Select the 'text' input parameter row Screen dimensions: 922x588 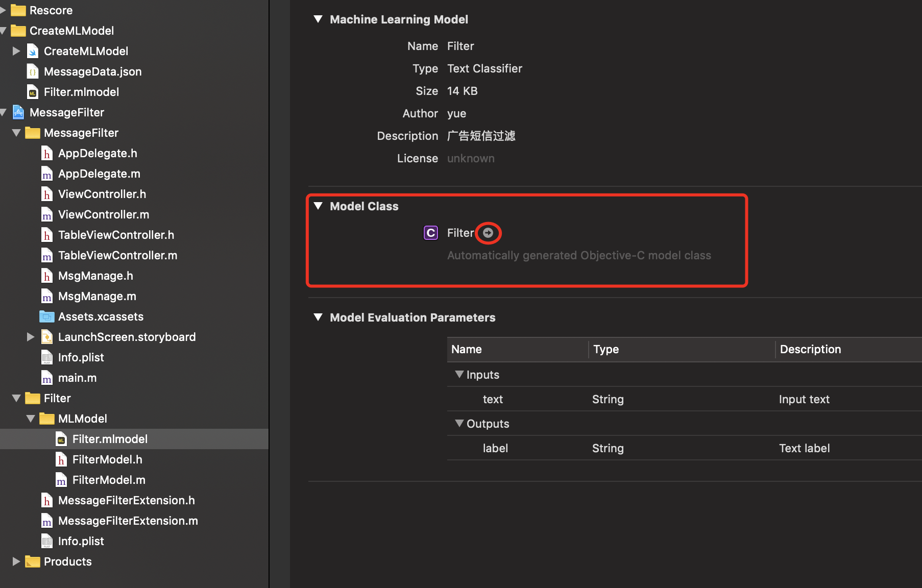point(685,399)
